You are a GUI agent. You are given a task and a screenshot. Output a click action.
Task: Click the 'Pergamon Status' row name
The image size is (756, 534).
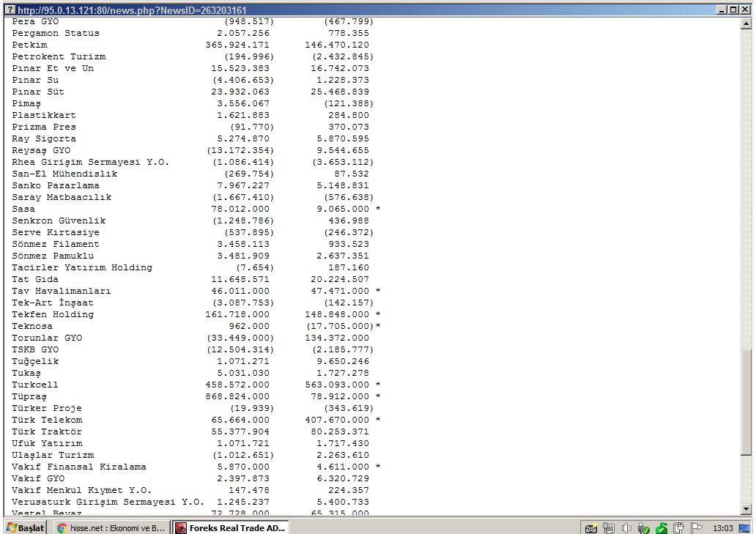pyautogui.click(x=56, y=33)
